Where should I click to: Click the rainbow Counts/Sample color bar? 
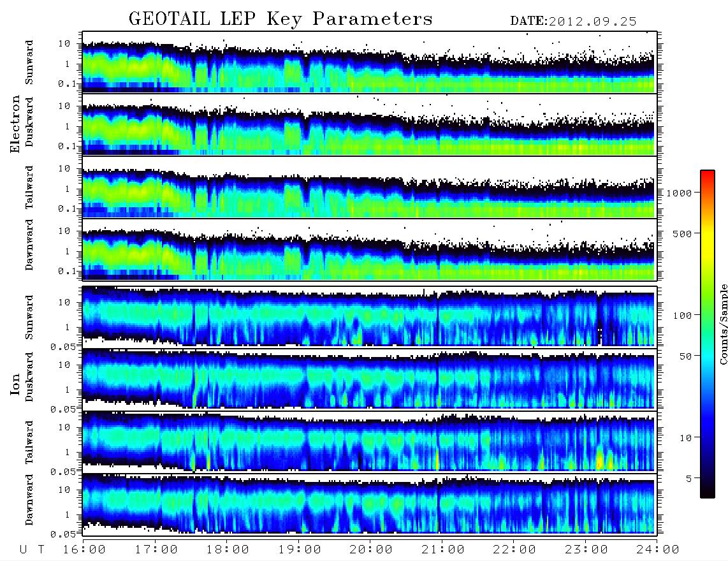pos(708,334)
